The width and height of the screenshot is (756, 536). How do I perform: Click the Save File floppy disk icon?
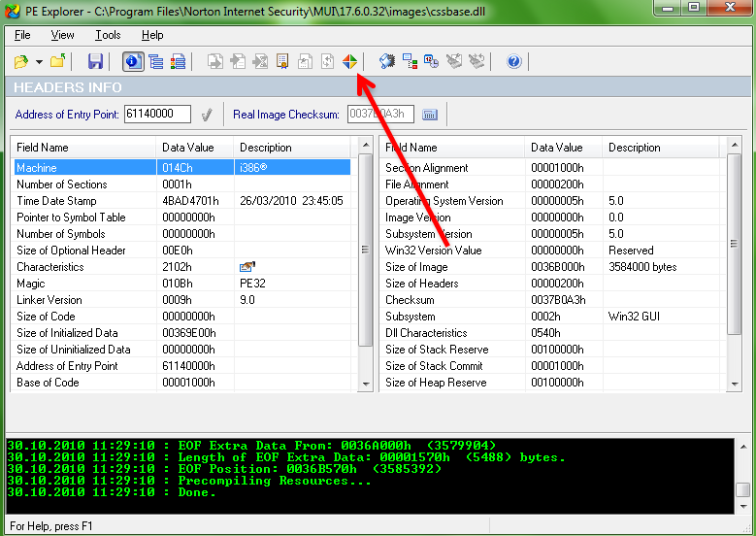pos(95,62)
